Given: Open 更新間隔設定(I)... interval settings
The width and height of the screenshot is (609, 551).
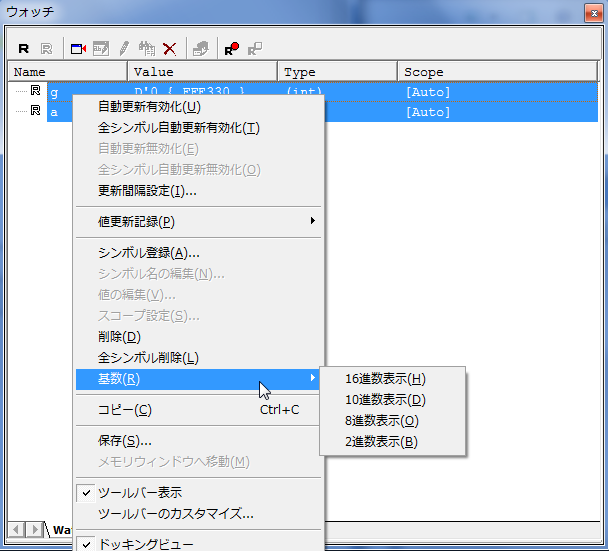Looking at the screenshot, I should click(147, 190).
